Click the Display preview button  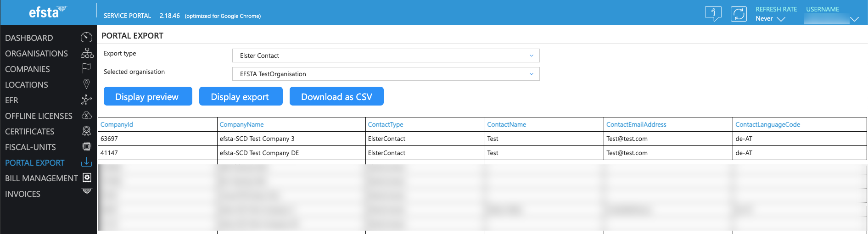pos(148,96)
